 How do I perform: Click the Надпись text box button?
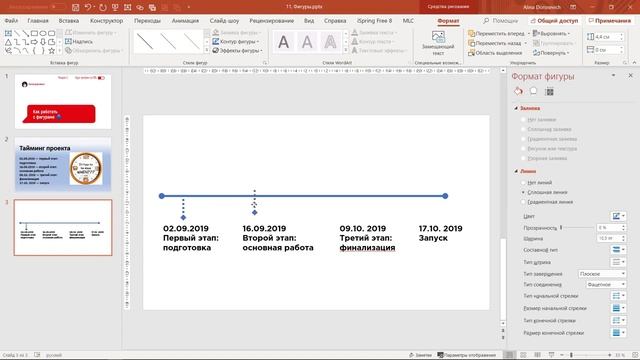[x=79, y=42]
